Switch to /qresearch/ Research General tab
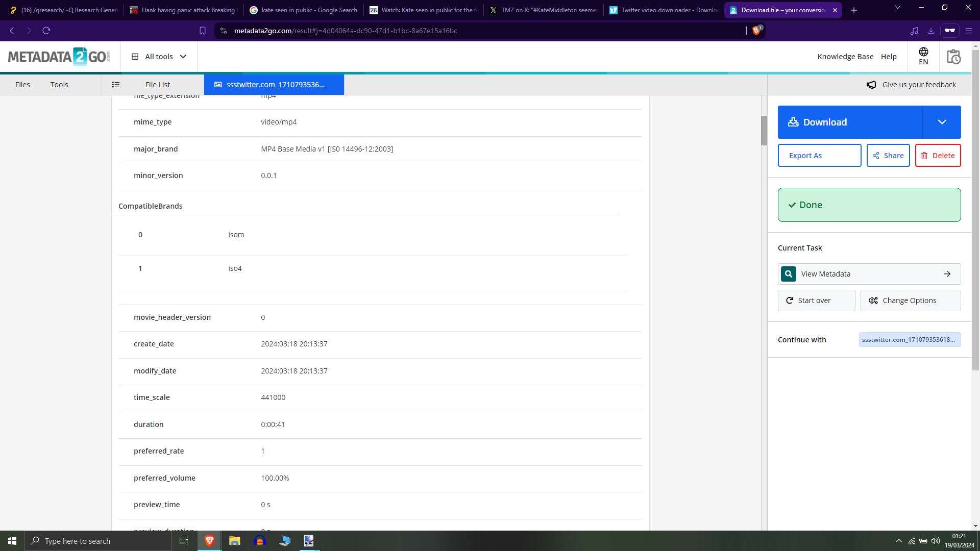 click(64, 10)
